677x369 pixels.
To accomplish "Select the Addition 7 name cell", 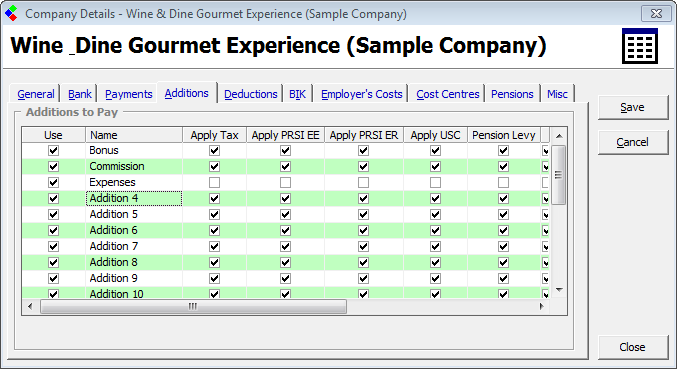I will click(134, 246).
